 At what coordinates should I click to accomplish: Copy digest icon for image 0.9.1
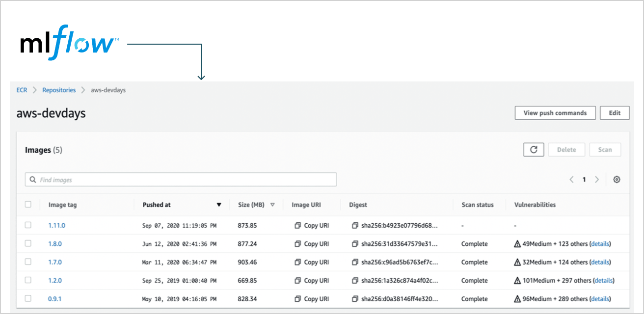coord(355,299)
